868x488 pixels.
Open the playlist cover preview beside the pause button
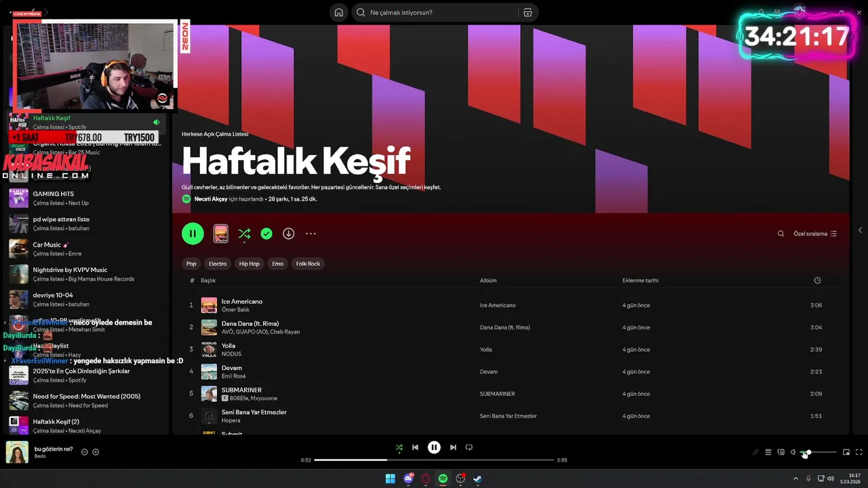coord(220,234)
